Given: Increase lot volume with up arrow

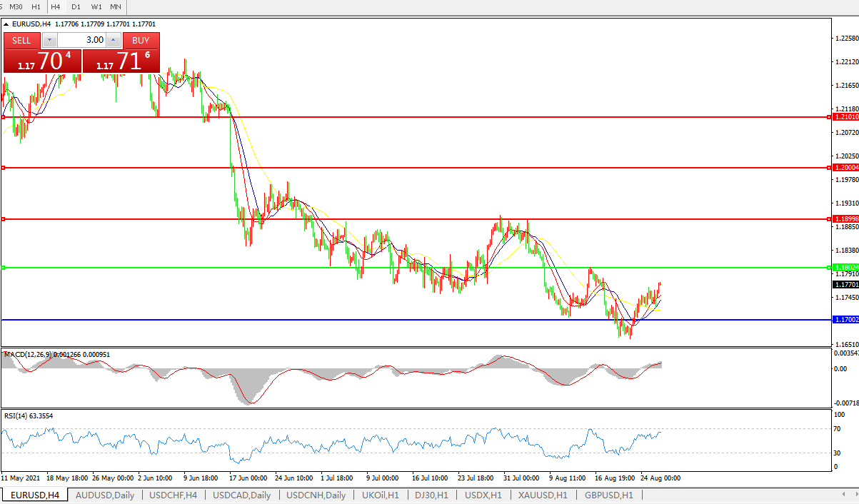Looking at the screenshot, I should [114, 40].
